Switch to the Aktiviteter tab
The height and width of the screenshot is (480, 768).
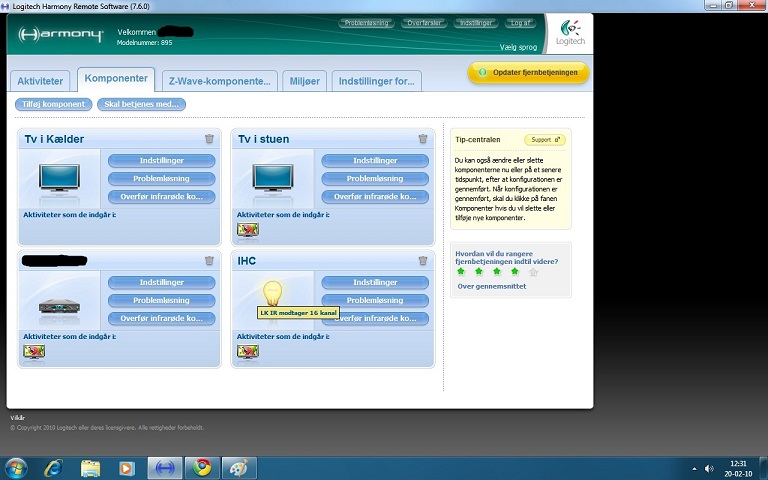coord(41,81)
